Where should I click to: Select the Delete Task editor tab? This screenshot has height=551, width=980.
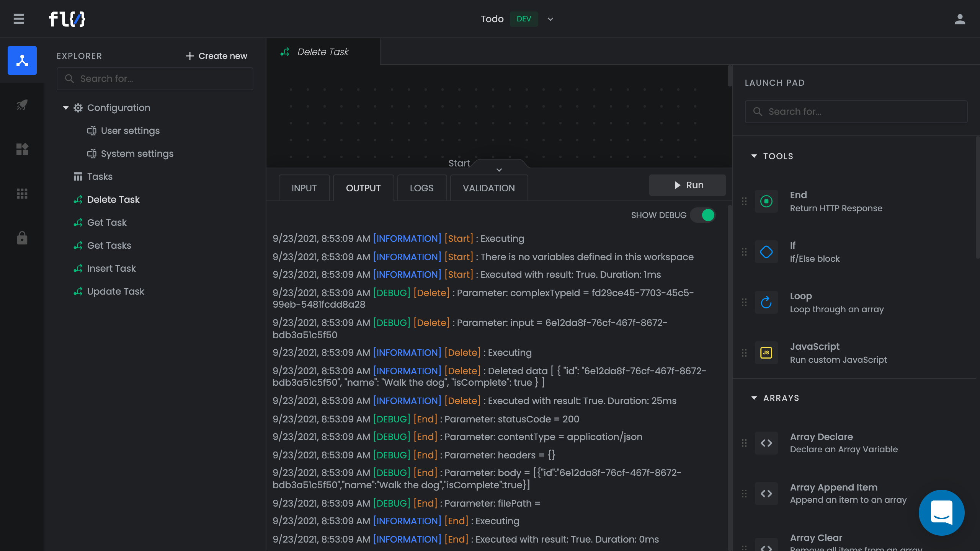323,52
